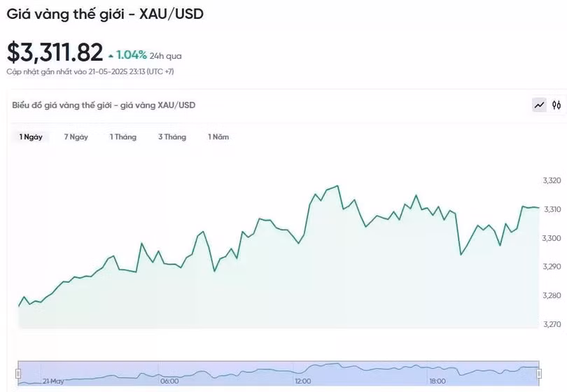Click the 3,270 y-axis price label
The width and height of the screenshot is (567, 392).
tap(552, 324)
